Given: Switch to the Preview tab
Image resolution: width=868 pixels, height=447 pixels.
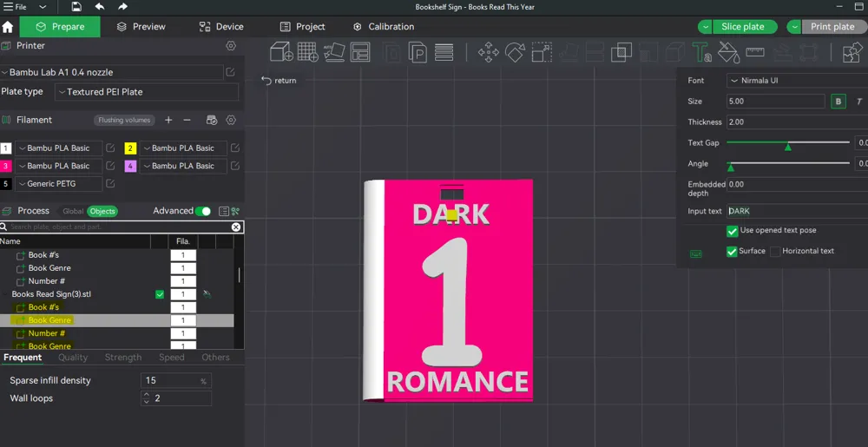Looking at the screenshot, I should tap(140, 27).
